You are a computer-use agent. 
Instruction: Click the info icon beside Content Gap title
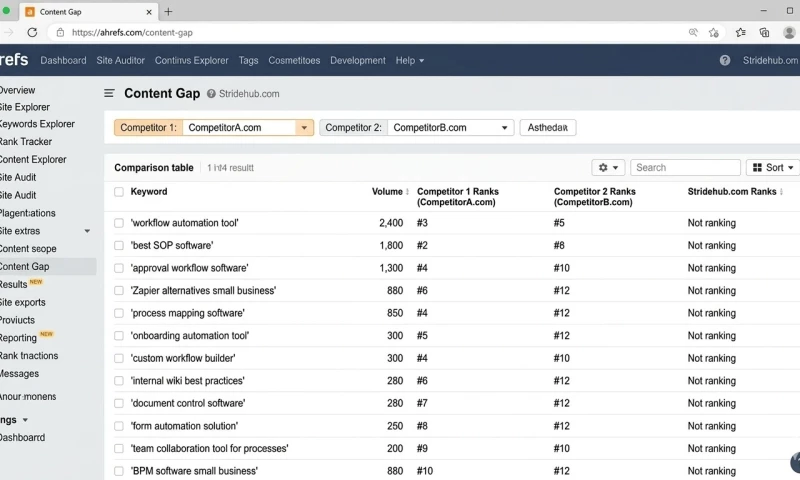coord(211,94)
